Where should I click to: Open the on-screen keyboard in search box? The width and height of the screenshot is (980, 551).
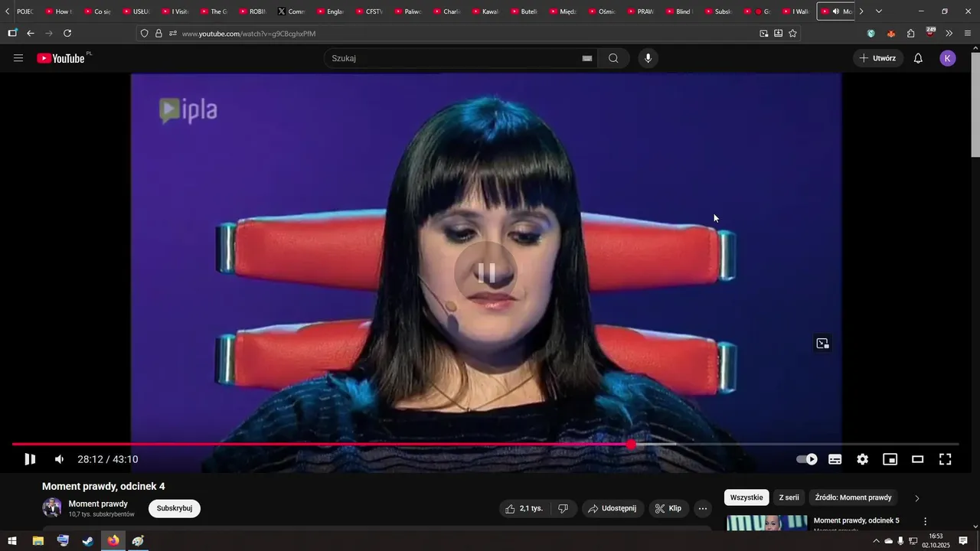click(x=587, y=58)
